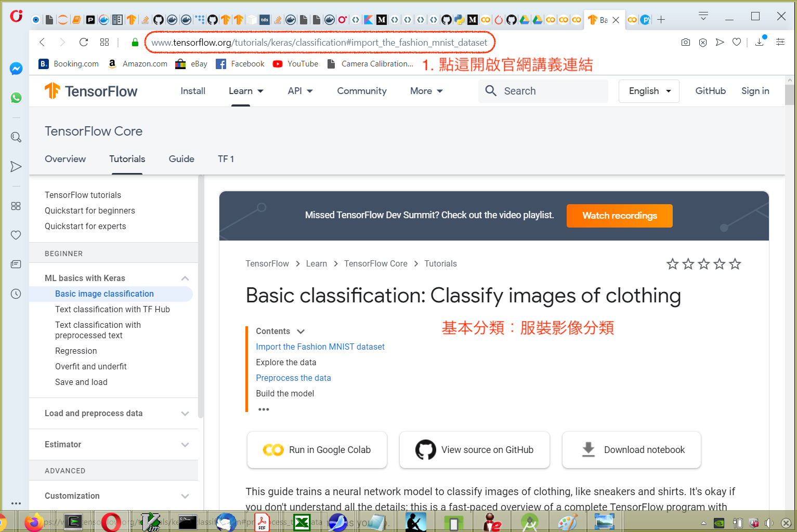Open the sidebar news icon

point(16,264)
